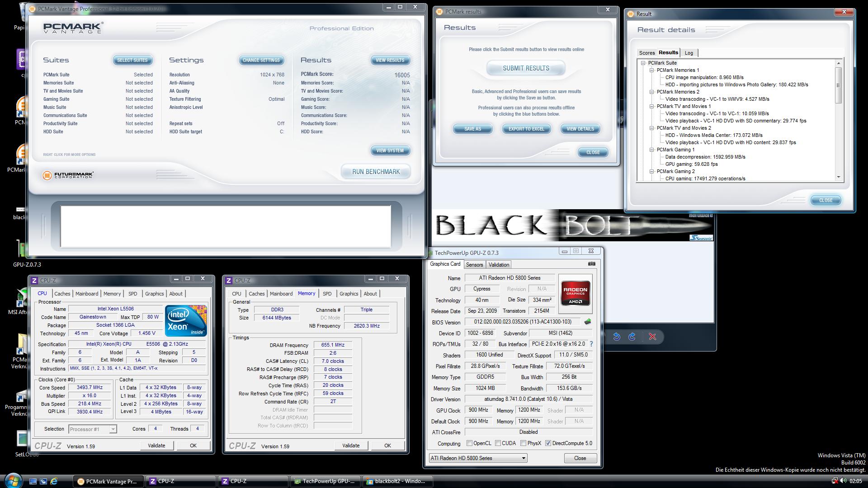The width and height of the screenshot is (868, 488).
Task: Click the Validate button in CPU tab window
Action: pyautogui.click(x=156, y=446)
